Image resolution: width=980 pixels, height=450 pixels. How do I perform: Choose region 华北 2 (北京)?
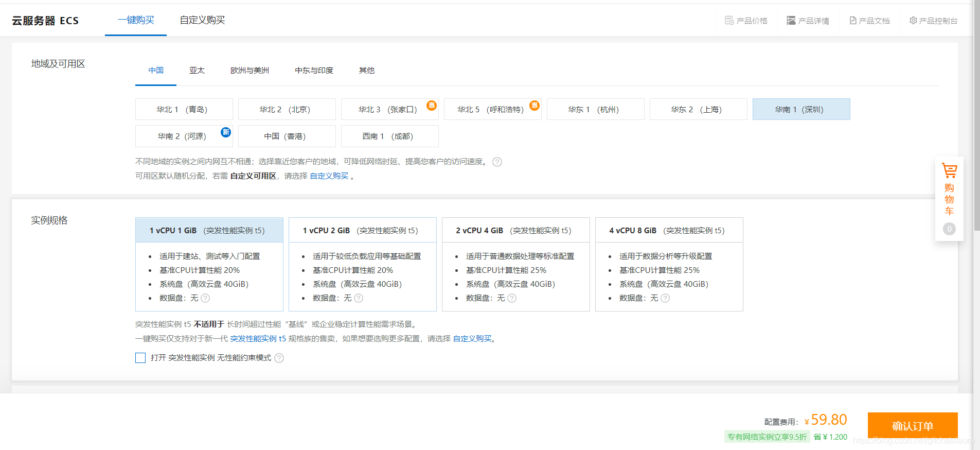pyautogui.click(x=287, y=109)
